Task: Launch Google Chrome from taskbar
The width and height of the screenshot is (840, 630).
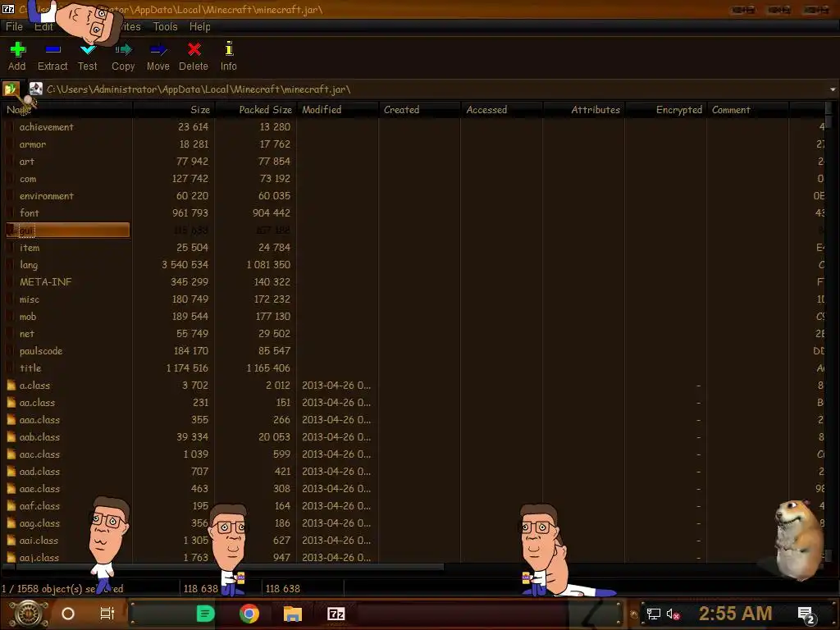Action: [249, 614]
